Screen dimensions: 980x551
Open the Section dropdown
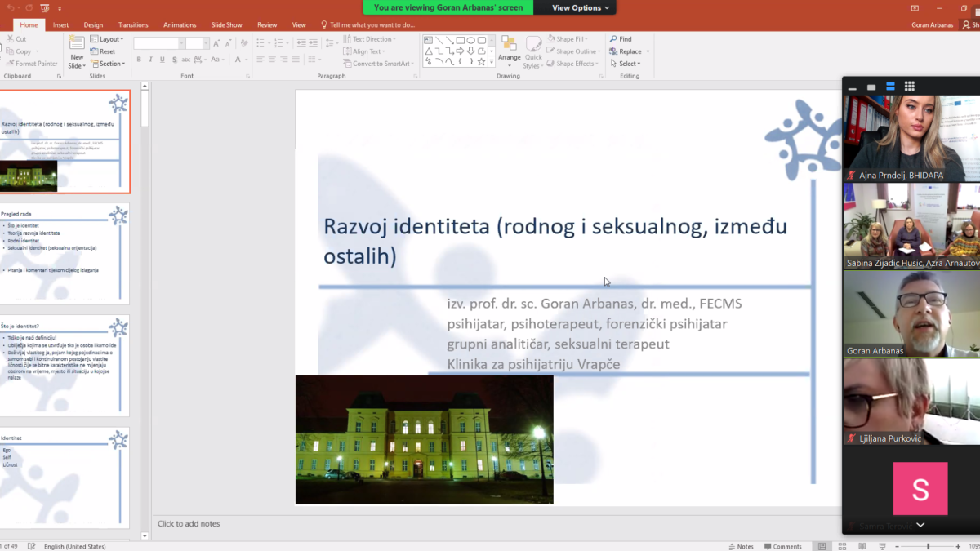tap(109, 64)
